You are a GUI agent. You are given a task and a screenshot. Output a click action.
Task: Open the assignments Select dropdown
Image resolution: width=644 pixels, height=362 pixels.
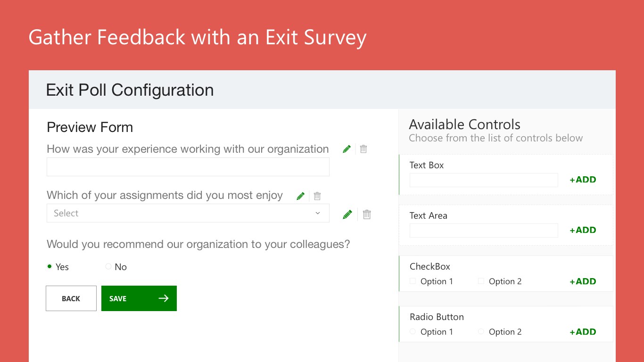coord(188,213)
